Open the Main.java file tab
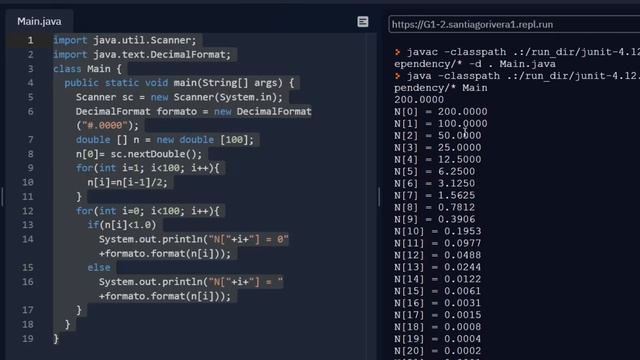Screen dimensions: 640x360 39,22
